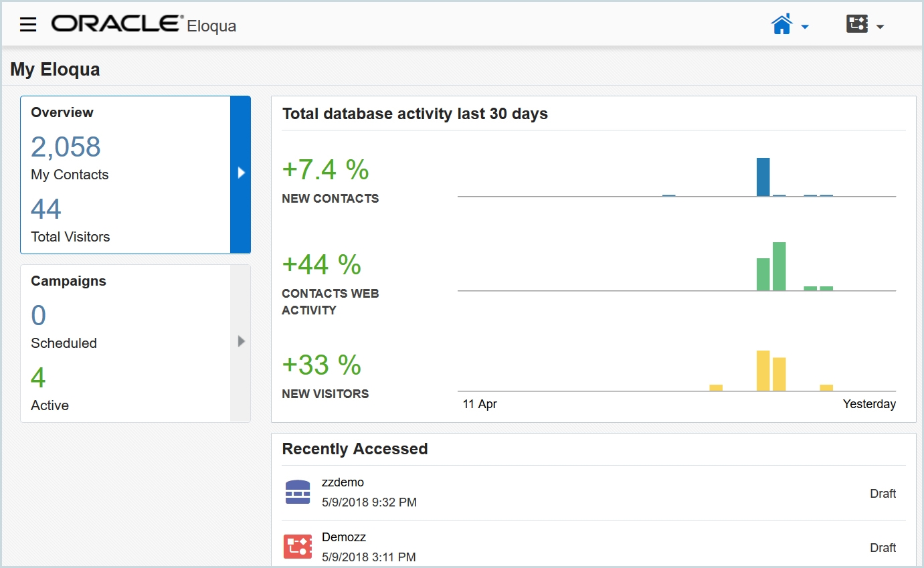Image resolution: width=924 pixels, height=568 pixels.
Task: Click the campaign canvas icon in header
Action: click(856, 25)
